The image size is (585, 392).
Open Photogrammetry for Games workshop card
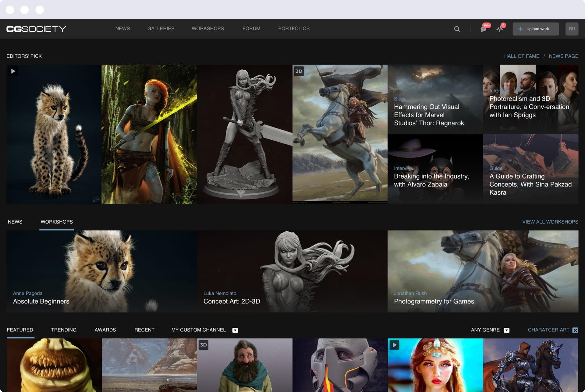pos(483,271)
